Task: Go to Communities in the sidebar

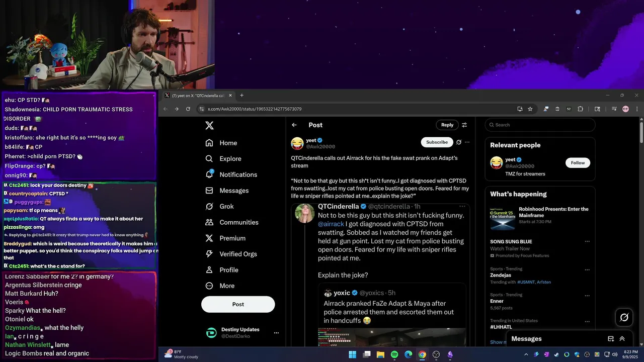Action: [231, 222]
